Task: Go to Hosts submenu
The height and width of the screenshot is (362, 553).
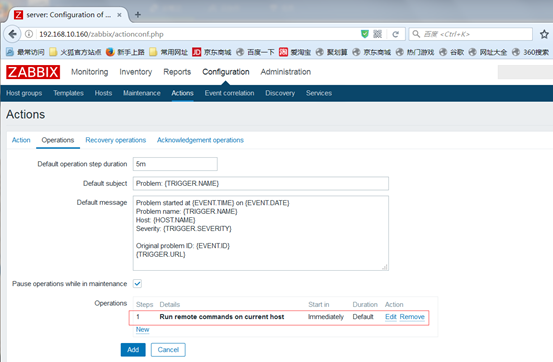Action: (103, 93)
